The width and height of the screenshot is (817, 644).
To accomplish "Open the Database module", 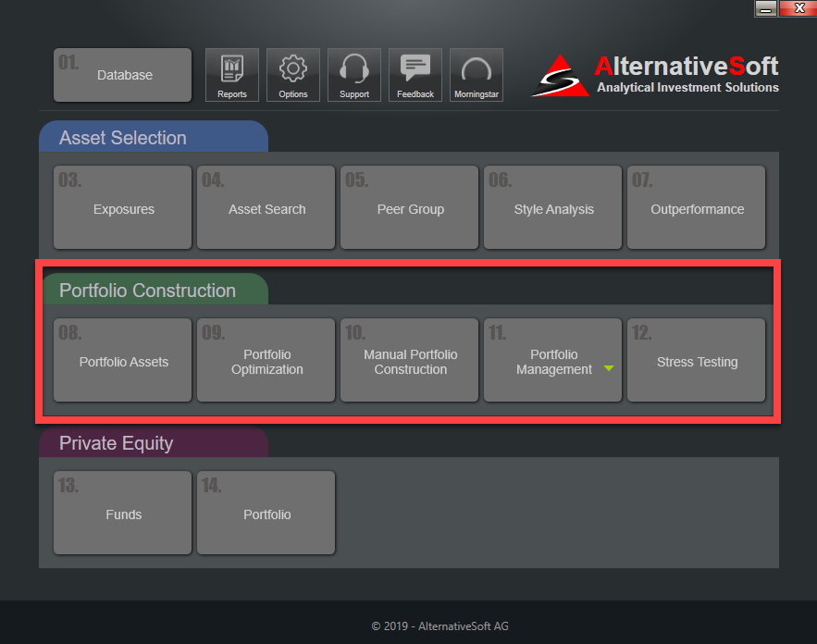I will pos(121,74).
